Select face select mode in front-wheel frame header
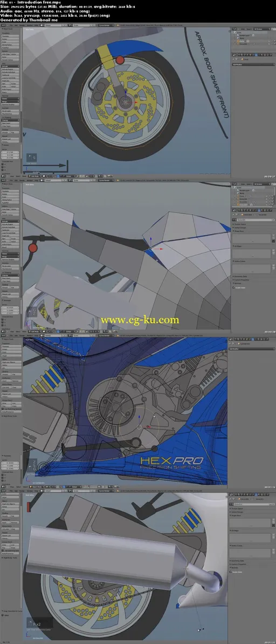 click(x=83, y=176)
